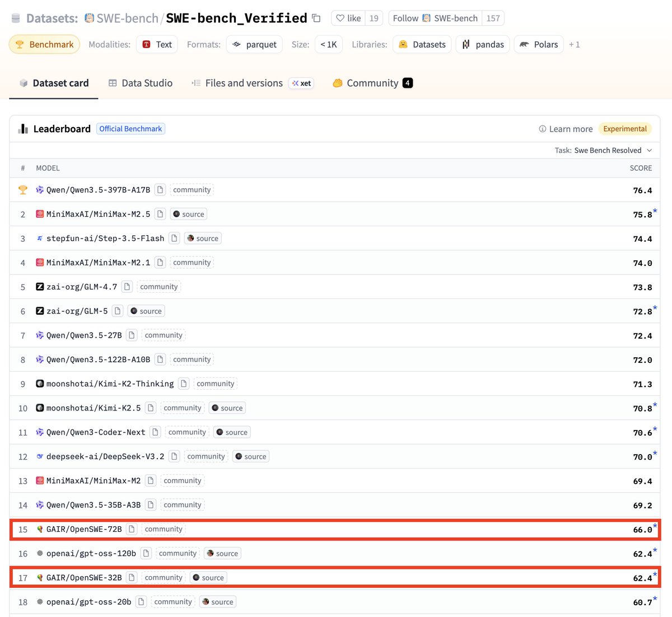Click the file icon next to Kimi-K2-Thinking
The height and width of the screenshot is (617, 672).
(184, 384)
